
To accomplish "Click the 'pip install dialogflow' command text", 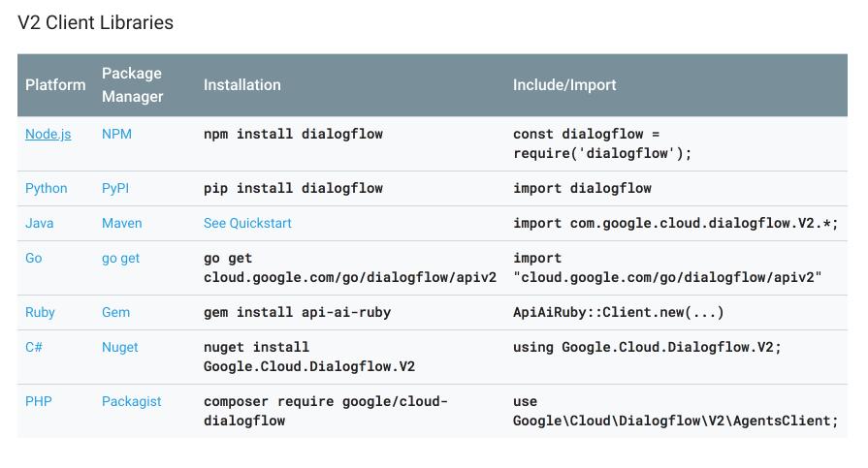I will [294, 188].
